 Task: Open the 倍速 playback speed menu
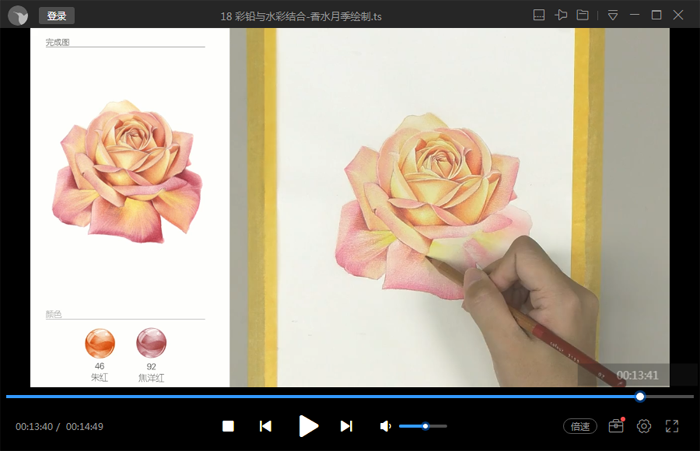(580, 426)
